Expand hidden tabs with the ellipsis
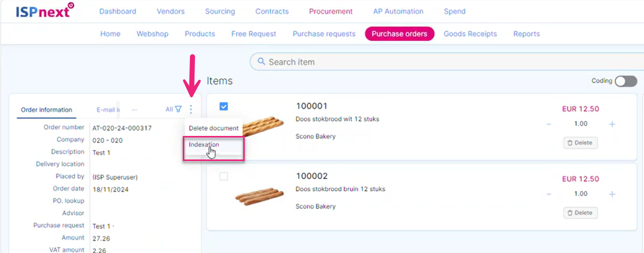 [x=135, y=109]
